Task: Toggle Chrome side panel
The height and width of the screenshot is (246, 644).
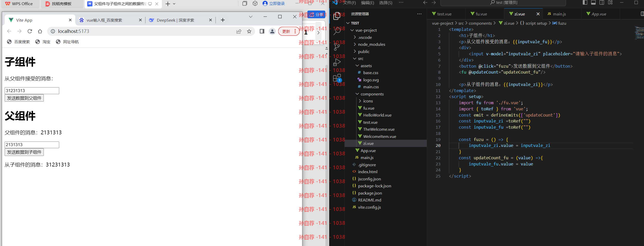Action: click(262, 31)
